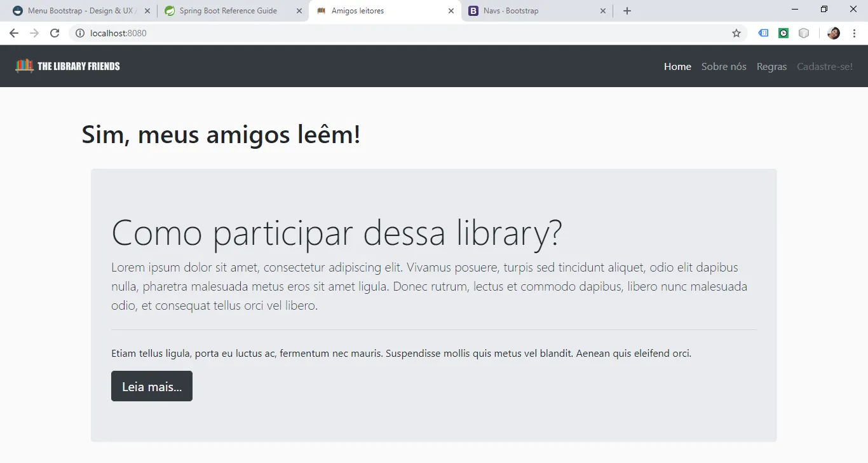Open the green clock extension icon

point(783,32)
